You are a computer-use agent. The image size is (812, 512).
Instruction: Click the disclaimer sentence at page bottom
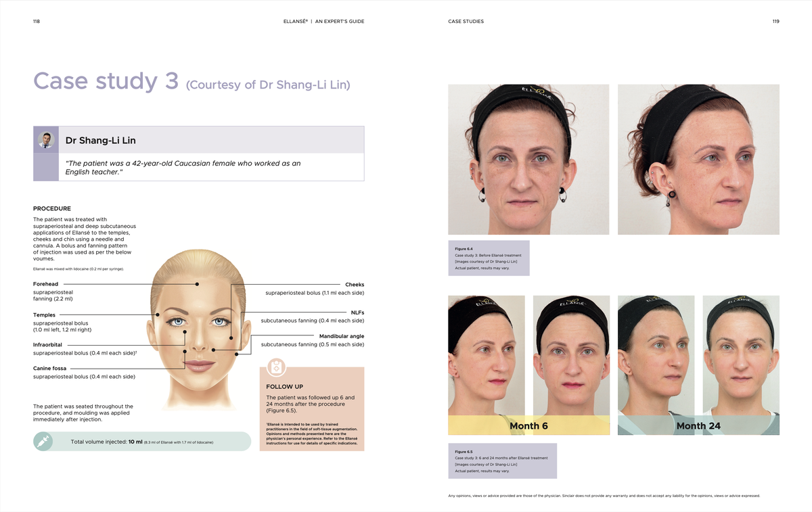point(604,496)
